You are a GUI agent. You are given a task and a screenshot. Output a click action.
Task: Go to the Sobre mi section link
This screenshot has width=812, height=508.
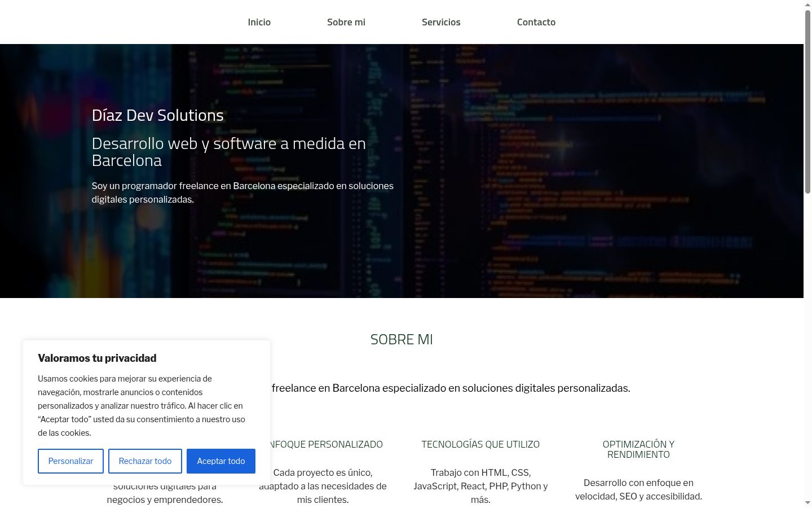pyautogui.click(x=346, y=22)
